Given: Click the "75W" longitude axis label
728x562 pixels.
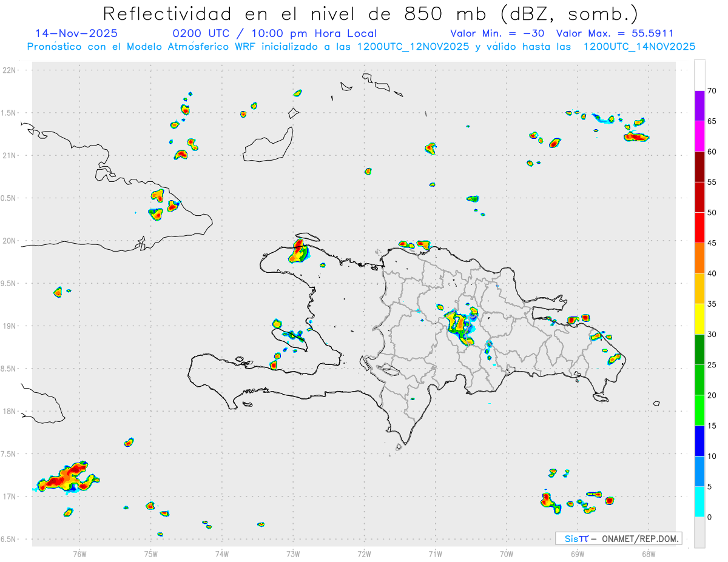Looking at the screenshot, I should click(x=151, y=554).
